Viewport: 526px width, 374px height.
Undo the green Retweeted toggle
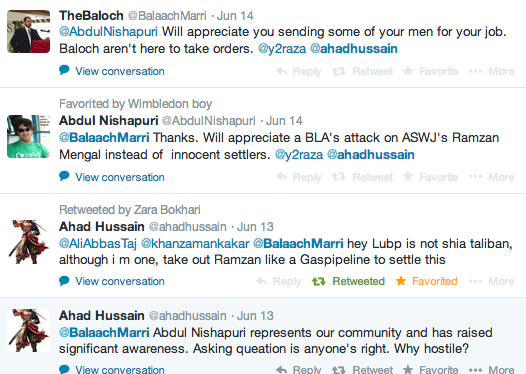[348, 281]
